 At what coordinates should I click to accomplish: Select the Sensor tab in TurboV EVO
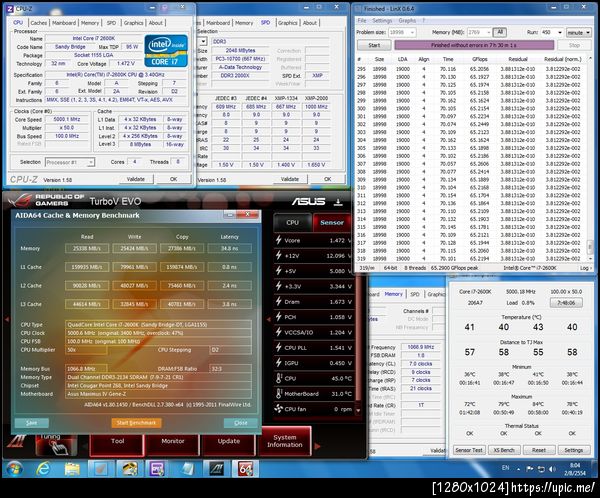point(332,222)
